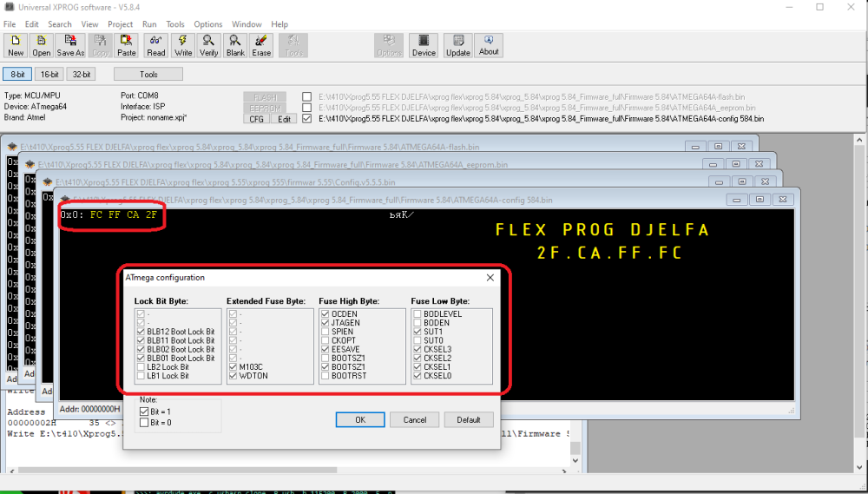The image size is (868, 494).
Task: Toggle SUT1 fuse checkbox
Action: click(x=418, y=332)
